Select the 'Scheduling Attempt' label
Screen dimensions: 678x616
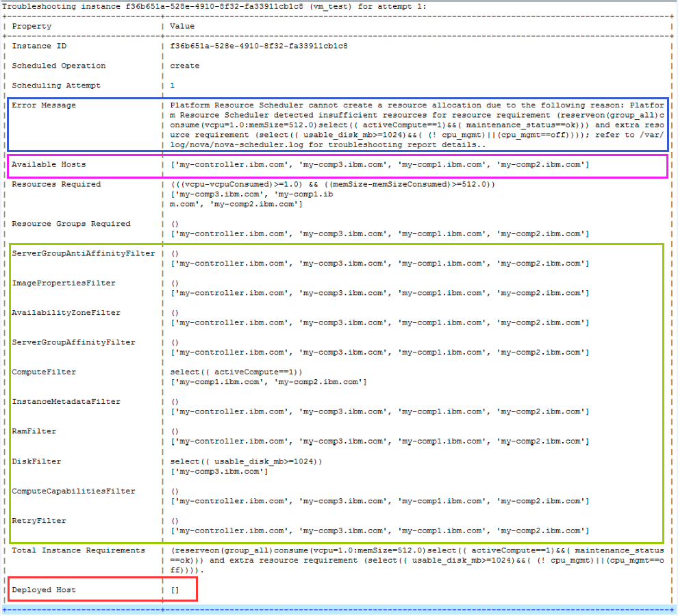pyautogui.click(x=56, y=86)
